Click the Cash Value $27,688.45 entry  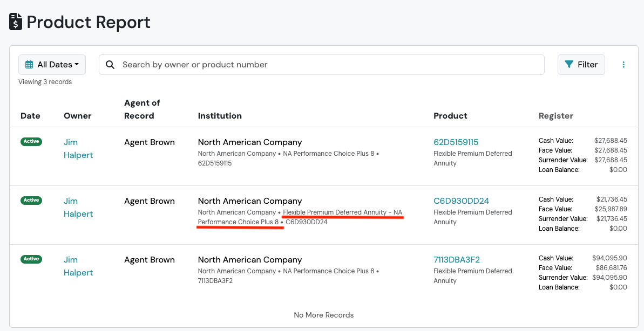pyautogui.click(x=583, y=140)
